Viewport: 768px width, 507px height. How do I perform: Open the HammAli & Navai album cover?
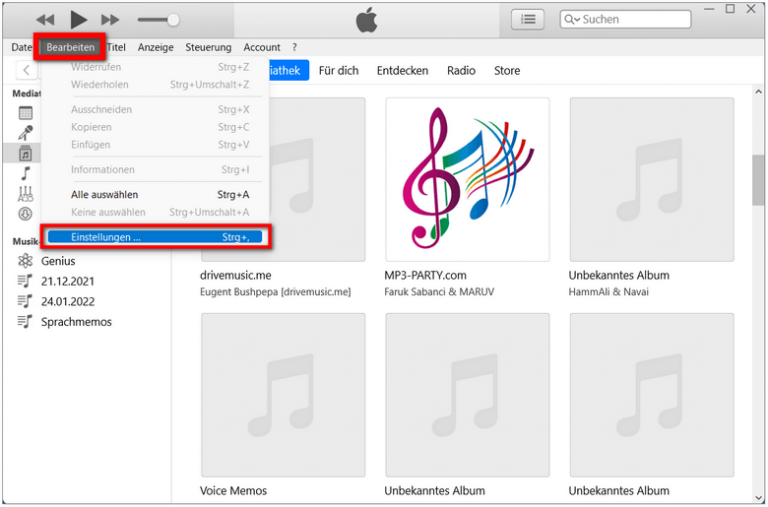coord(651,179)
